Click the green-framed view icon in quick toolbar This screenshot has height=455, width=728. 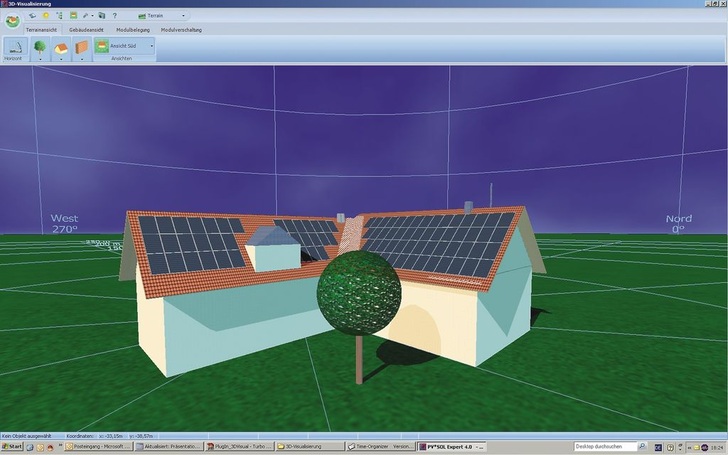(x=73, y=16)
